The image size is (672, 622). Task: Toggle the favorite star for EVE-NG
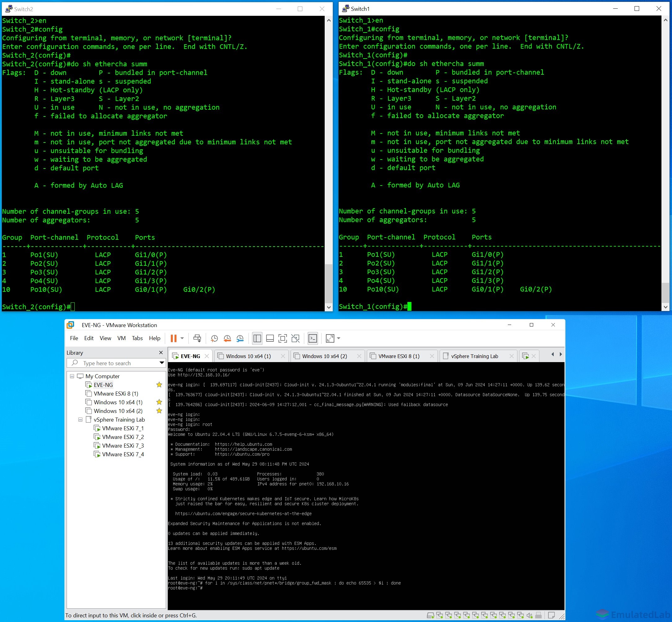point(159,385)
